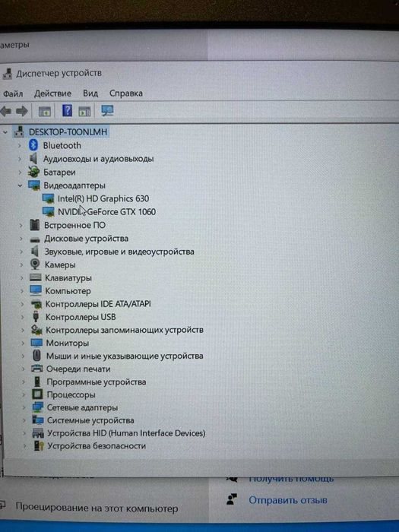Click the show/hide console tree toolbar icon
This screenshot has height=532, width=399.
(45, 111)
